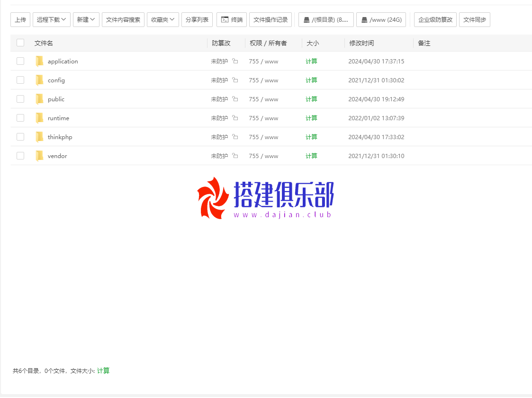
Task: Expand the 收藏夹 dropdown
Action: click(163, 20)
